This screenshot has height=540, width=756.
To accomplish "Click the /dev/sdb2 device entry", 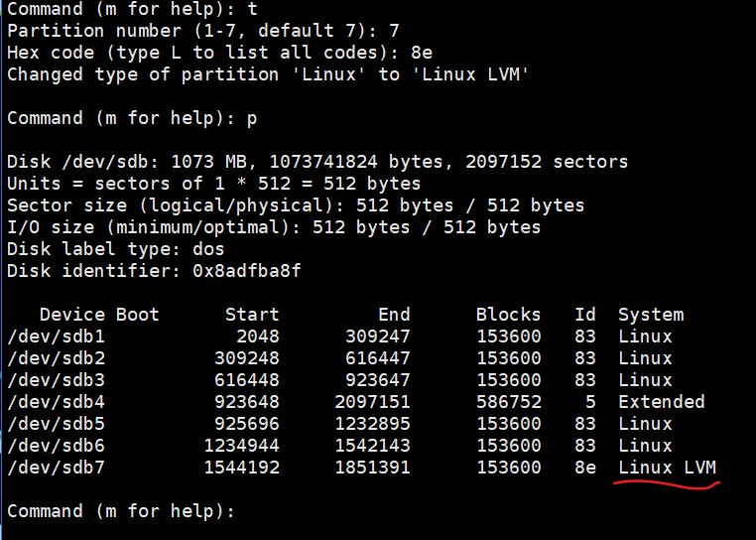I will [56, 358].
